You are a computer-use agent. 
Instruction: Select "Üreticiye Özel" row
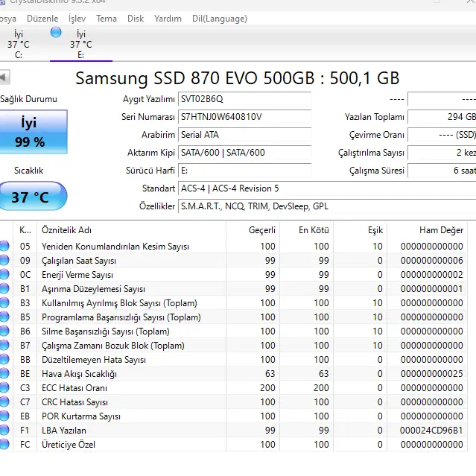[233, 445]
